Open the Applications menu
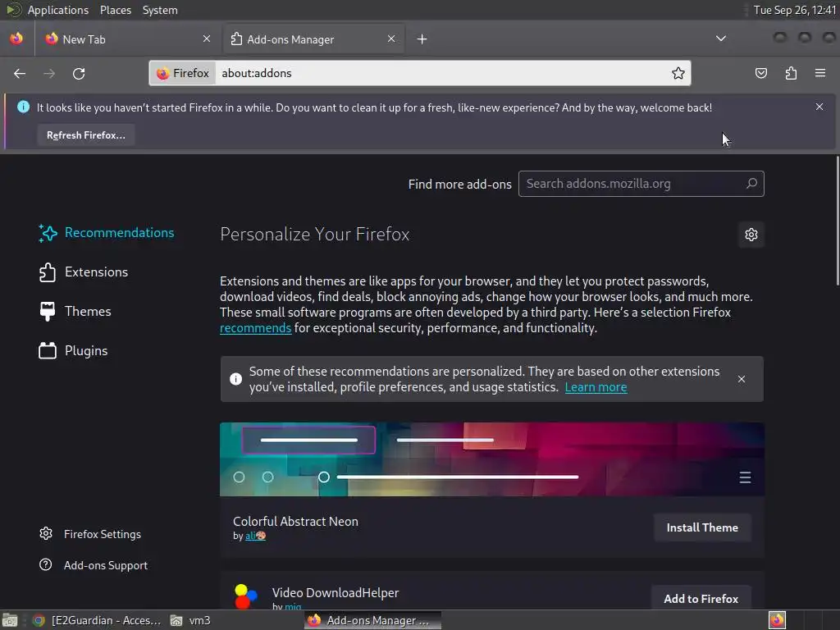 coord(58,10)
